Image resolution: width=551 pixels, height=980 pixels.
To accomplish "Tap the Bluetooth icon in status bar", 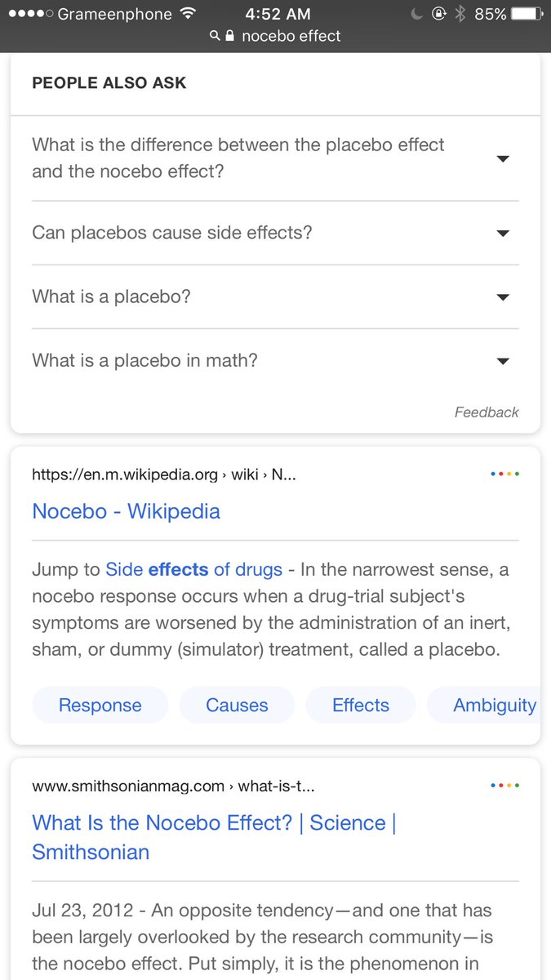I will pos(460,14).
